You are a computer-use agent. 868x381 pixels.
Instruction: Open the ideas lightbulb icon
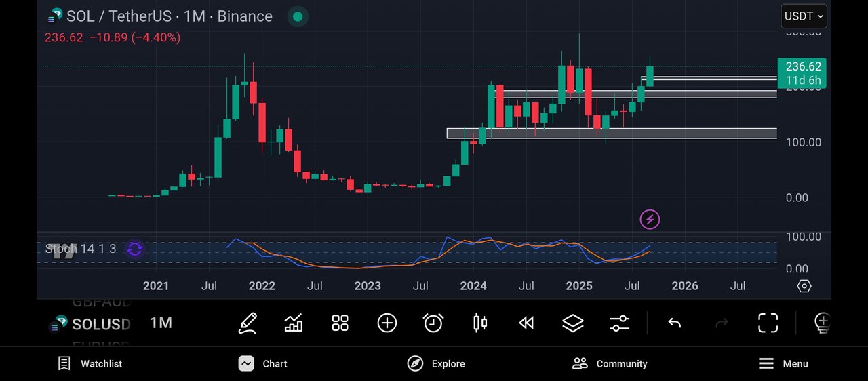click(822, 323)
